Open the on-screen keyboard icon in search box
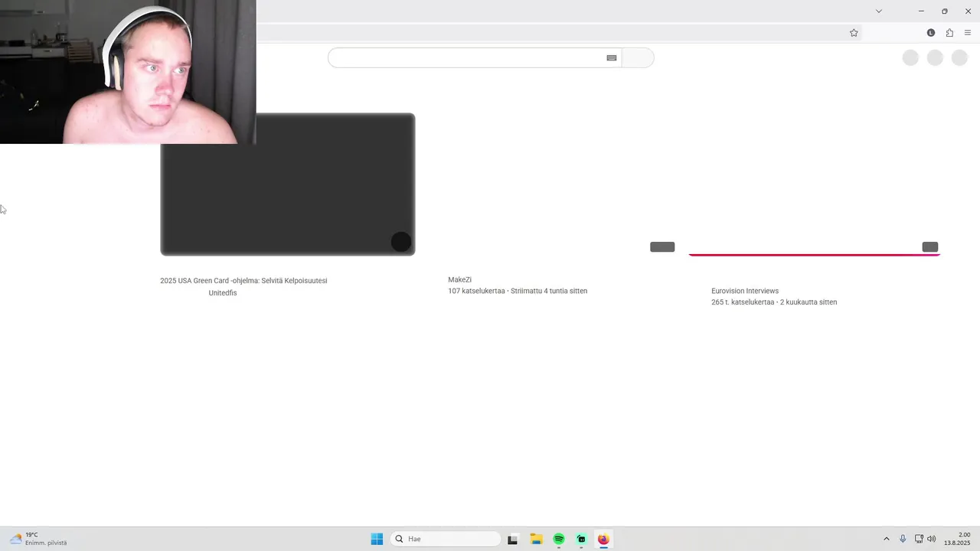Image resolution: width=980 pixels, height=551 pixels. 612,58
